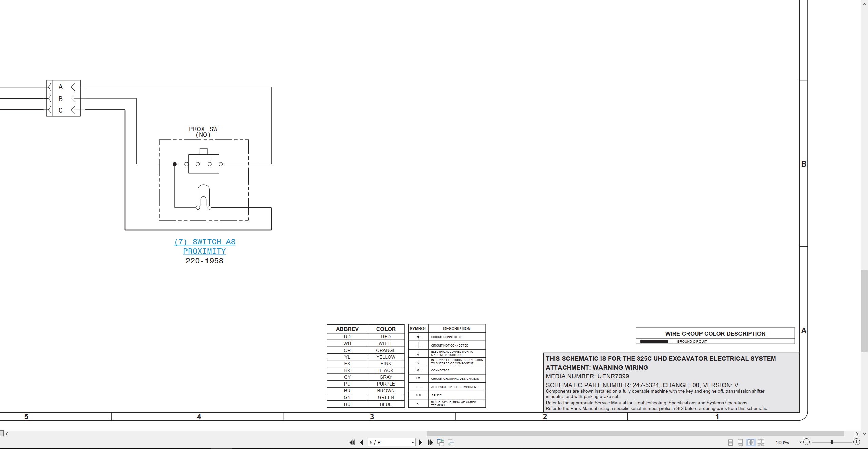Click the MEDIA NUMBER: UENR7099 line

tap(587, 376)
